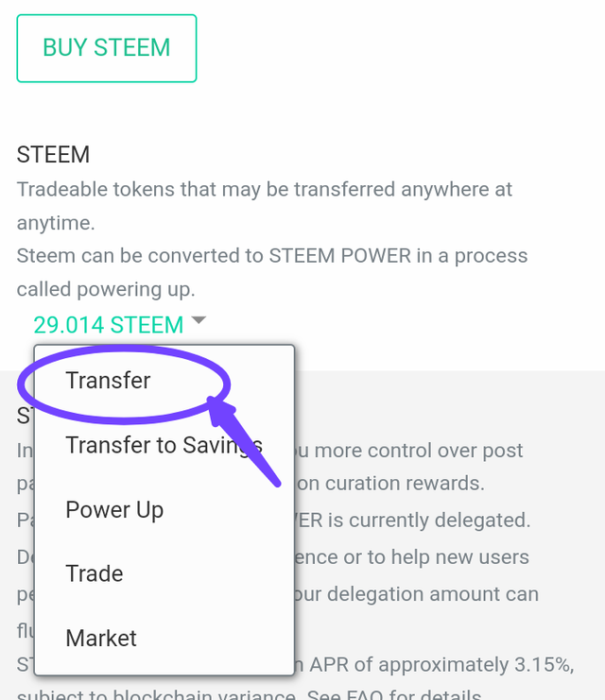Go to Market via dropdown menu
The width and height of the screenshot is (605, 700).
[x=101, y=639]
